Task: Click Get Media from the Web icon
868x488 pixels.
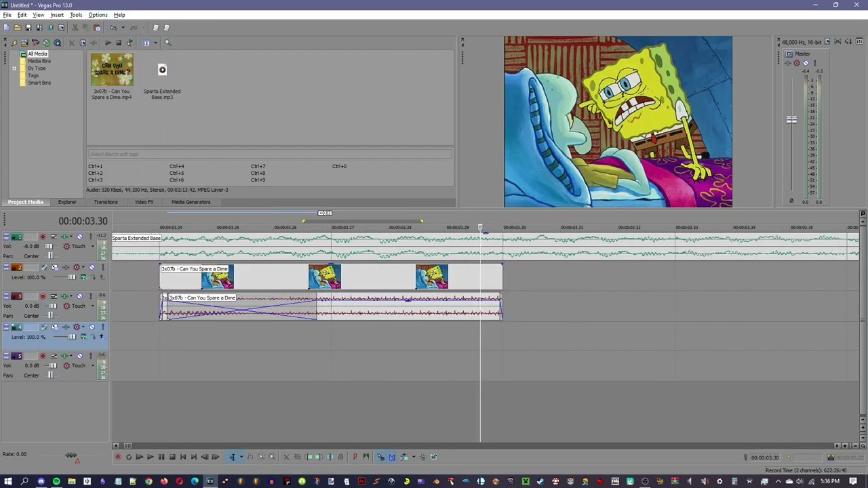Action: 58,43
